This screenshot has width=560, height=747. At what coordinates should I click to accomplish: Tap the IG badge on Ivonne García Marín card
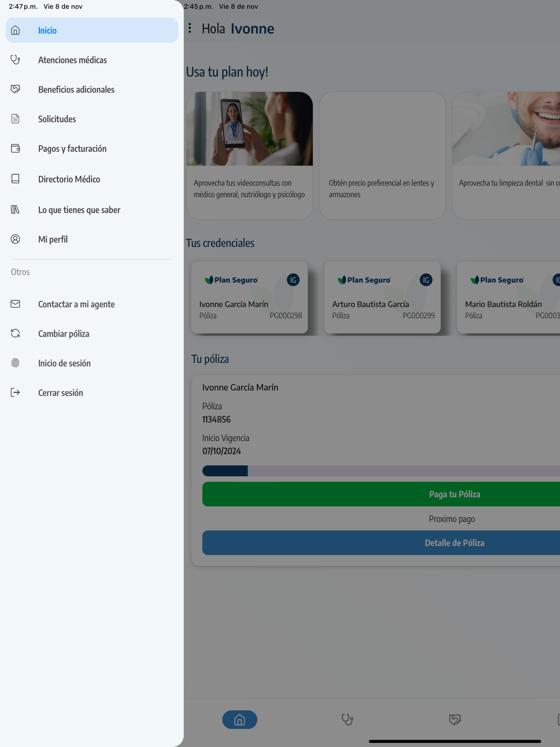tap(293, 280)
